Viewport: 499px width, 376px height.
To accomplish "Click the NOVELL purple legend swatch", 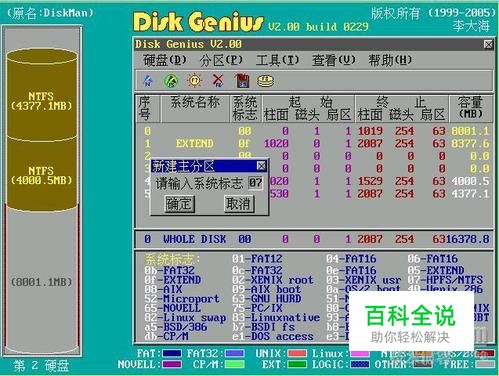I will (172, 364).
